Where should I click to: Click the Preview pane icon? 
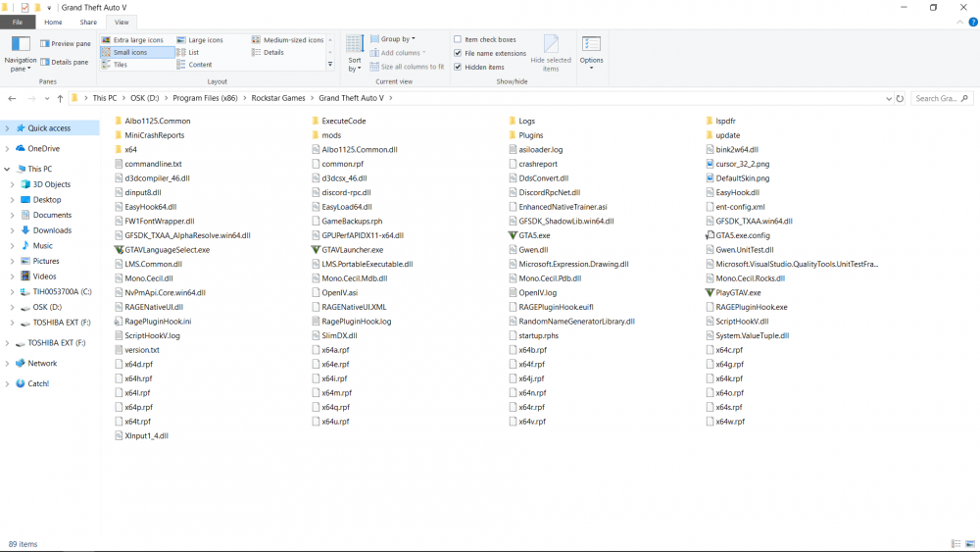pos(45,44)
